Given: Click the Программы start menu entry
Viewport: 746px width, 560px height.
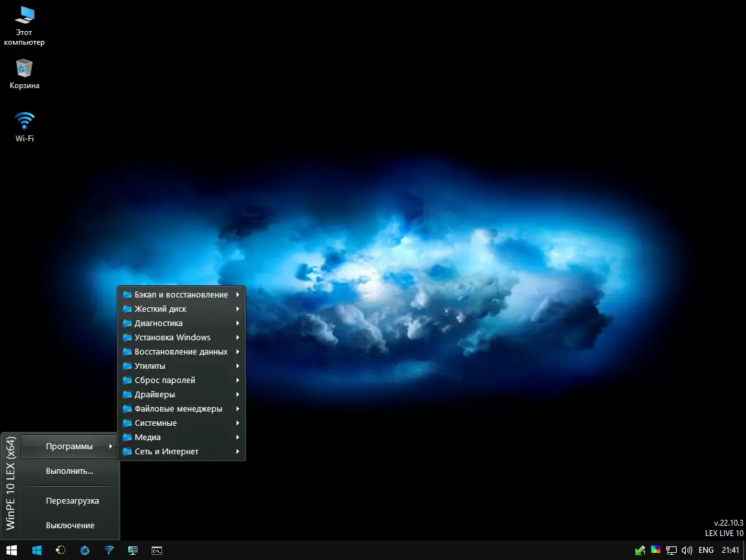Looking at the screenshot, I should tap(69, 447).
